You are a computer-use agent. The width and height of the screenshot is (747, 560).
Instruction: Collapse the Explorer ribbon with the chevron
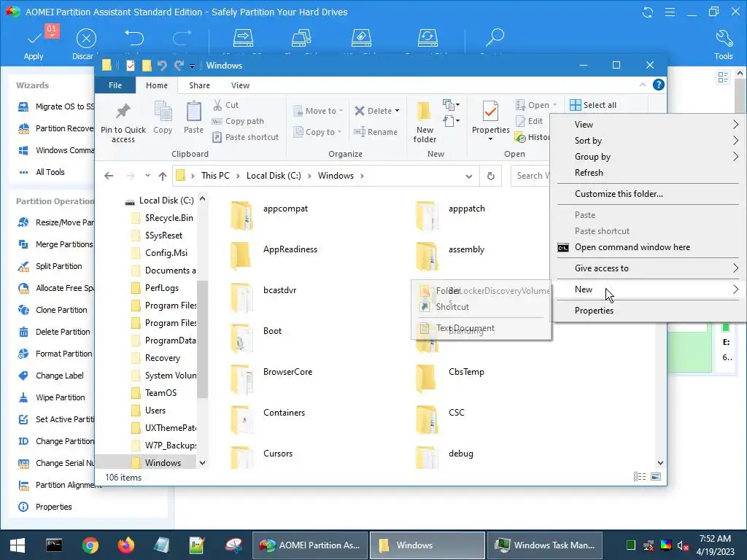642,85
